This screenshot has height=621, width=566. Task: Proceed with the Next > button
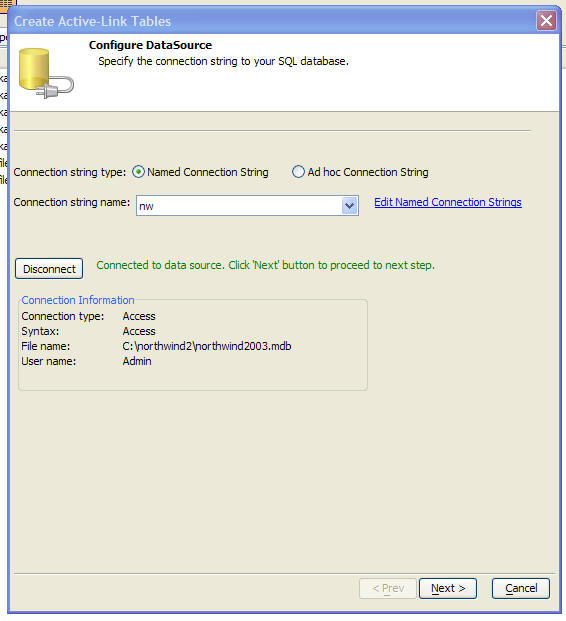pos(448,588)
